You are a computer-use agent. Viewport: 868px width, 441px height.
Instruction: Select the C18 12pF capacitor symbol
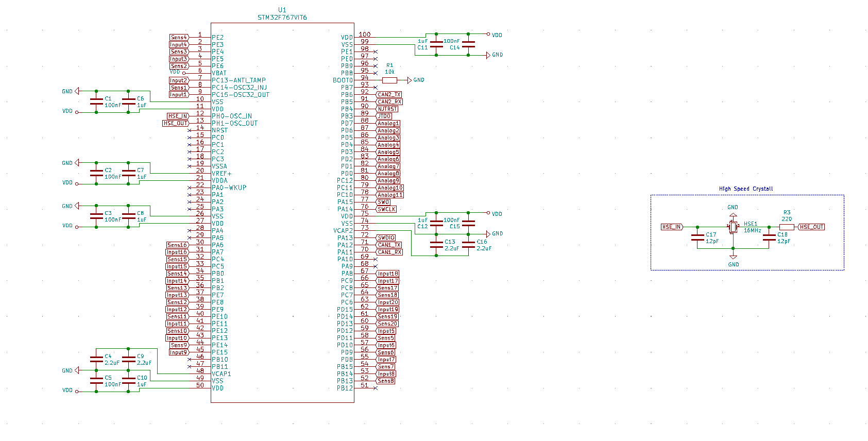tap(769, 238)
